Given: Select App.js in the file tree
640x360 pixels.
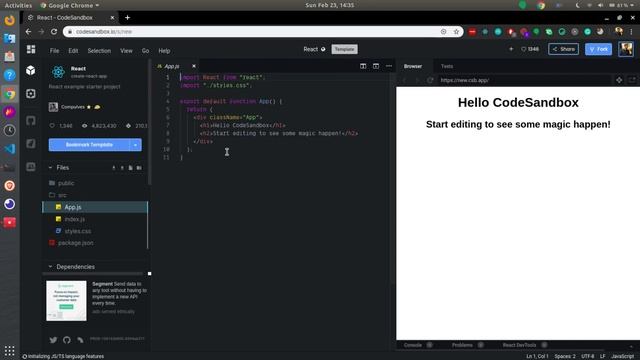Looking at the screenshot, I should coord(95,207).
